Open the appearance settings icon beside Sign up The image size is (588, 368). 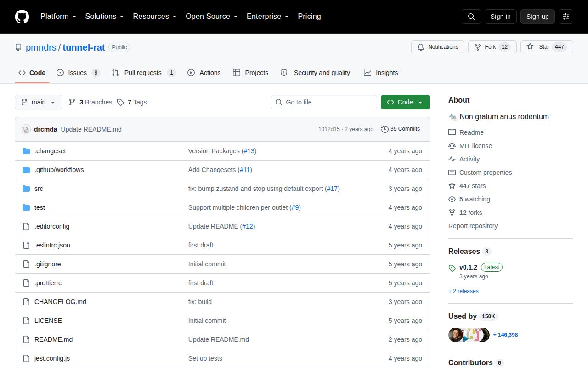(x=566, y=17)
